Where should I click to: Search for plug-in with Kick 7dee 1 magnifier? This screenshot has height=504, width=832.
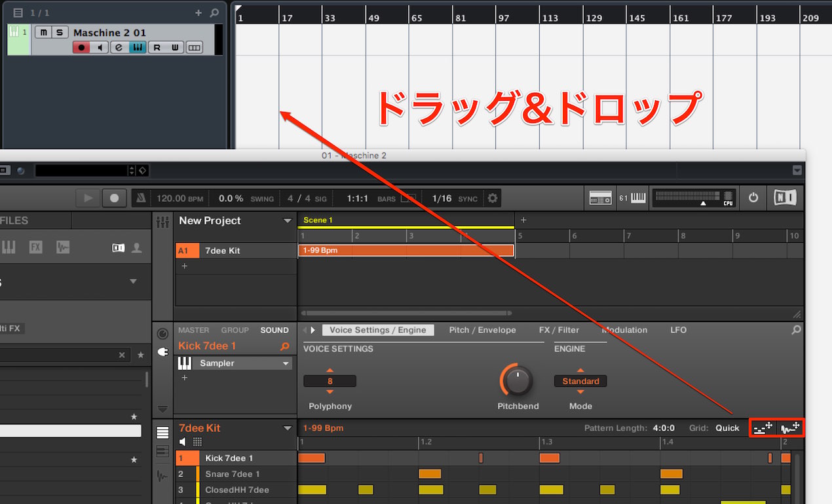(284, 346)
